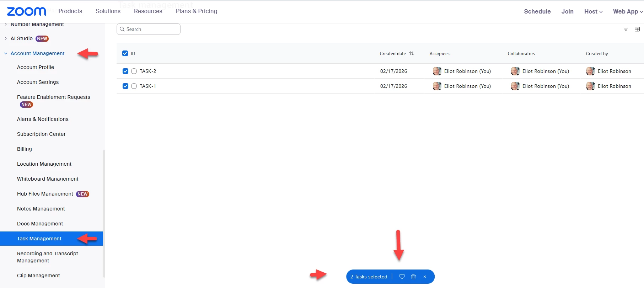The height and width of the screenshot is (288, 644).
Task: Click the NEW badge beside AI Studio
Action: pos(42,39)
